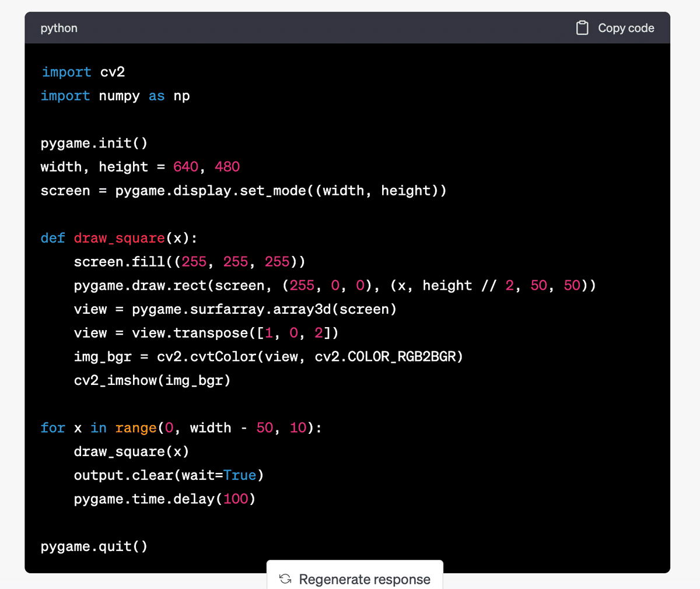Click the import numpy as np statement
Image resolution: width=700 pixels, height=589 pixels.
pyautogui.click(x=114, y=96)
